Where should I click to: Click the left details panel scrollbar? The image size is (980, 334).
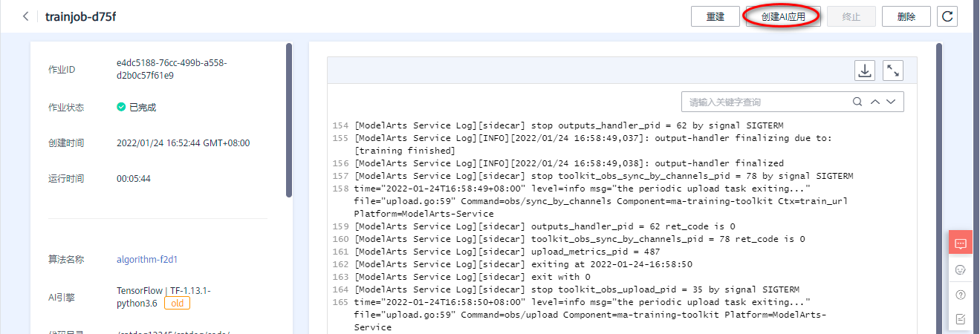pos(288,119)
